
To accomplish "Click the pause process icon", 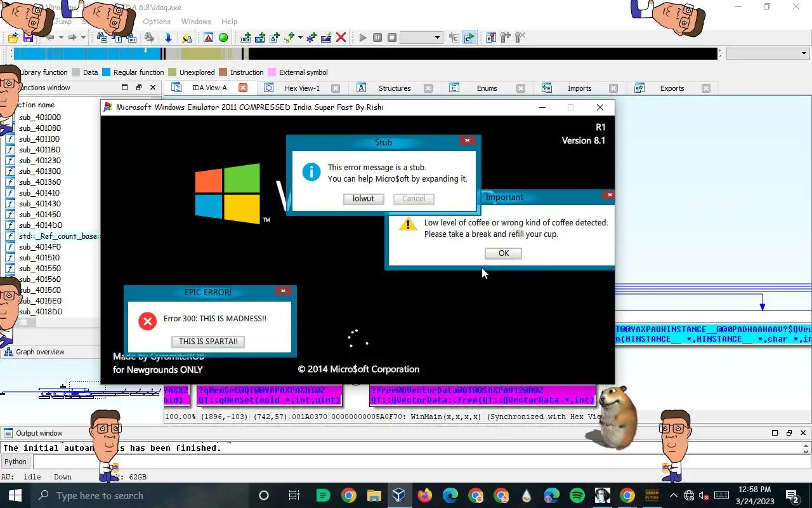I will pyautogui.click(x=377, y=38).
